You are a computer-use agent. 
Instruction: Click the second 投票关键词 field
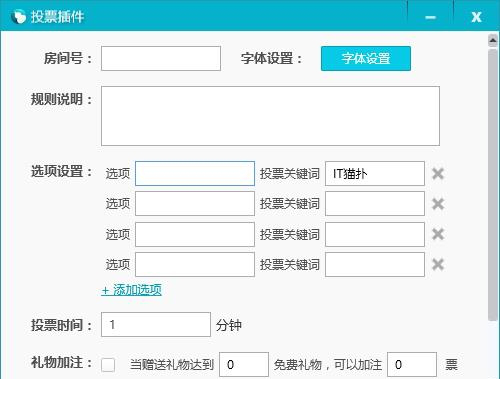click(375, 204)
